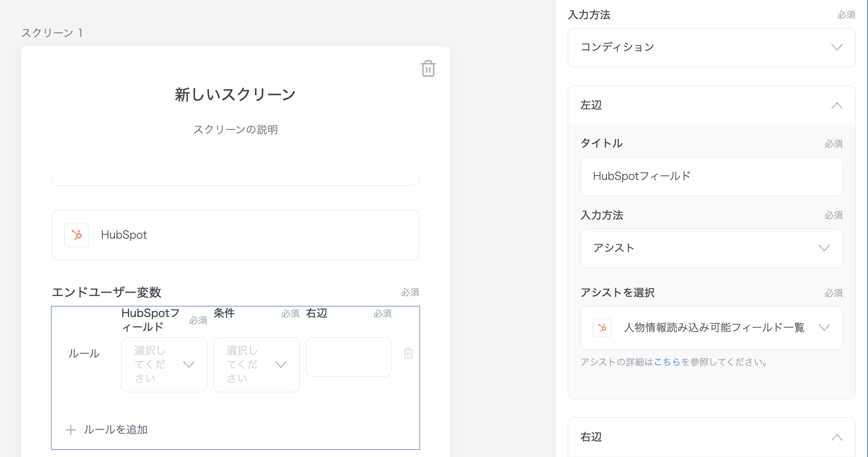This screenshot has width=868, height=457.
Task: Click the スクリーン 1 label
Action: point(52,33)
